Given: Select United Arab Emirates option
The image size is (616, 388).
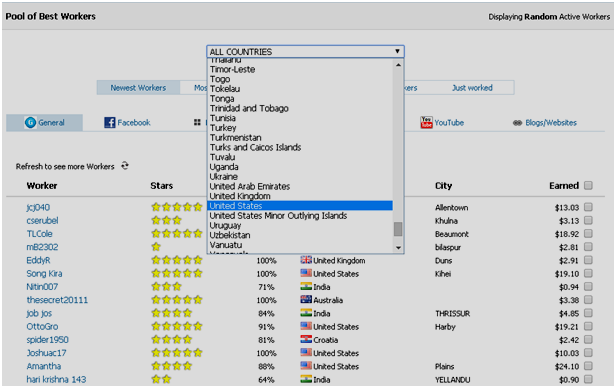Looking at the screenshot, I should [300, 186].
